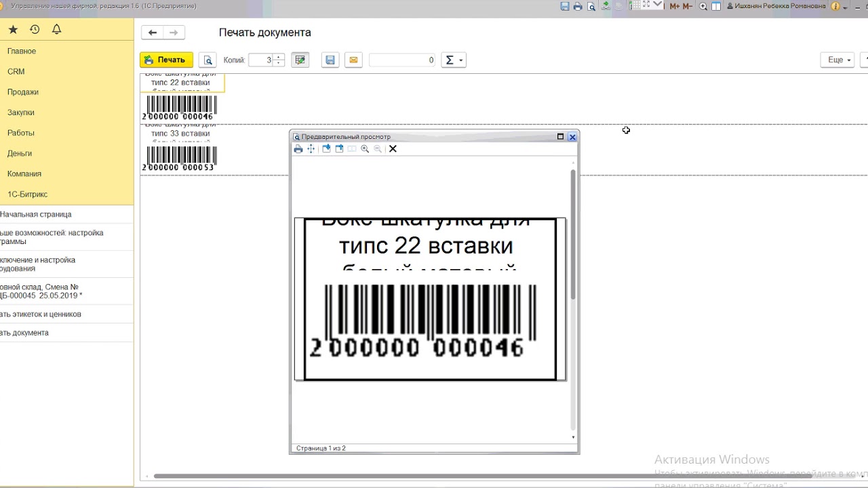
Task: Select the 'типс 22 вставки' label cell
Action: (x=181, y=83)
